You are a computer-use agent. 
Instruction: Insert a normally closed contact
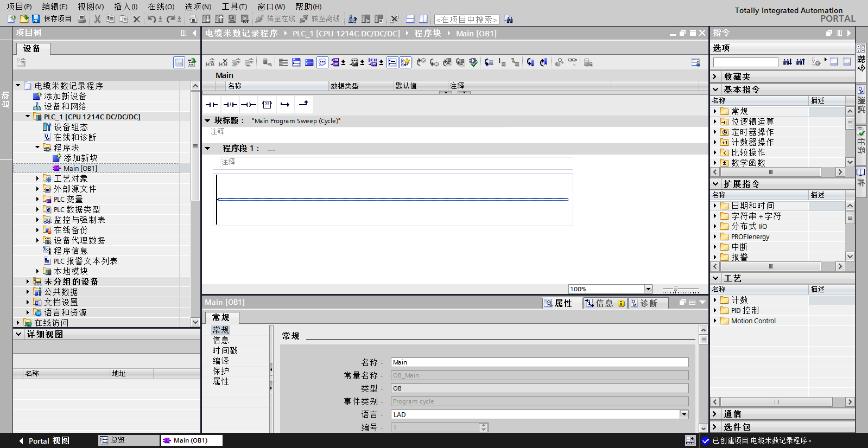pos(230,105)
